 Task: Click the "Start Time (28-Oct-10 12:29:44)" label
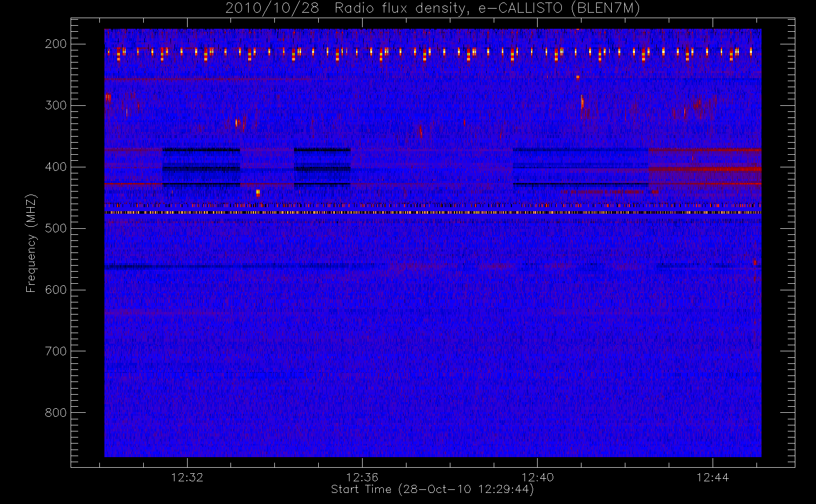(432, 489)
